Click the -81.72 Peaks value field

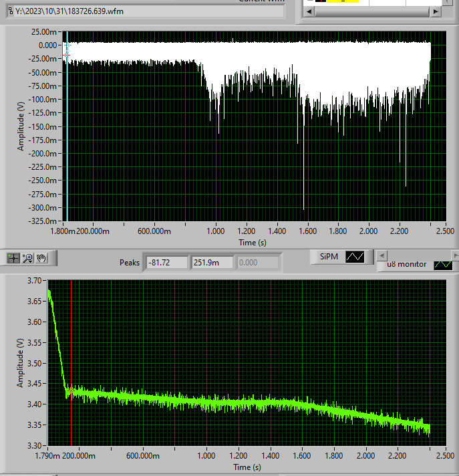(x=167, y=263)
